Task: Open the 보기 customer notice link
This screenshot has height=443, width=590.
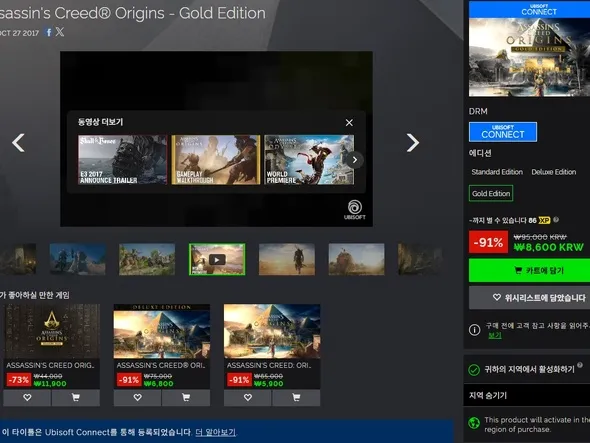Action: 495,335
